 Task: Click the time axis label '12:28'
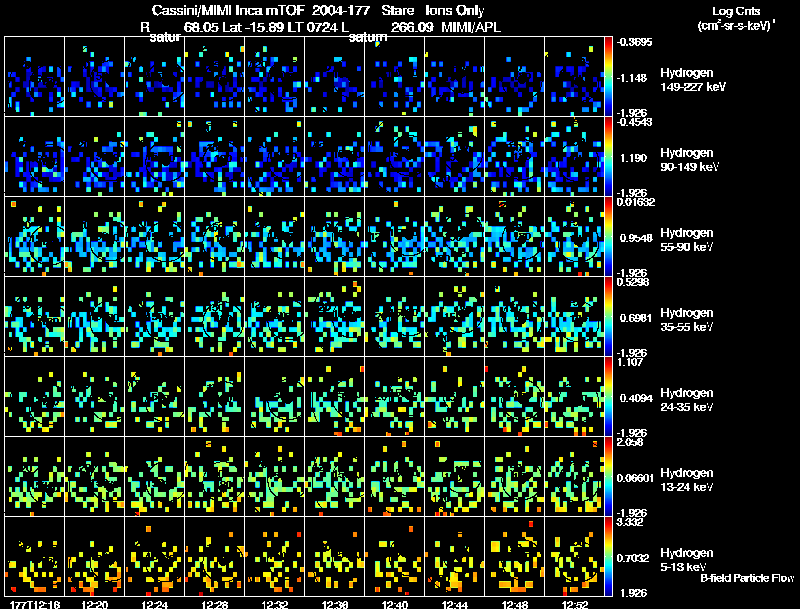tap(214, 604)
